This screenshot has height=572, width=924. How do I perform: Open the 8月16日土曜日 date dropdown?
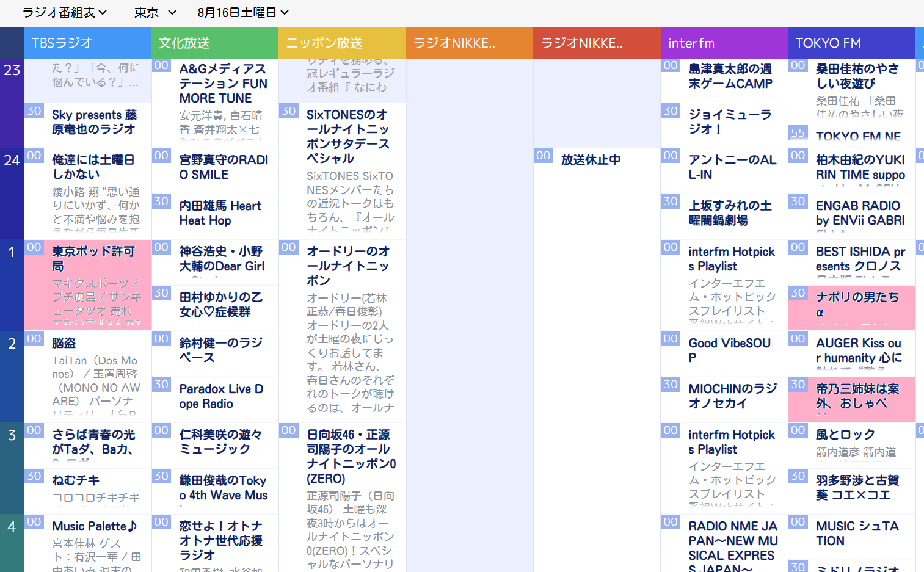coord(243,12)
